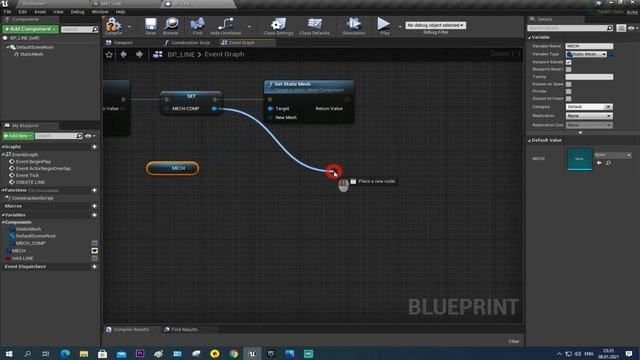
Task: Open Google Chrome from the taskbar
Action: click(233, 353)
